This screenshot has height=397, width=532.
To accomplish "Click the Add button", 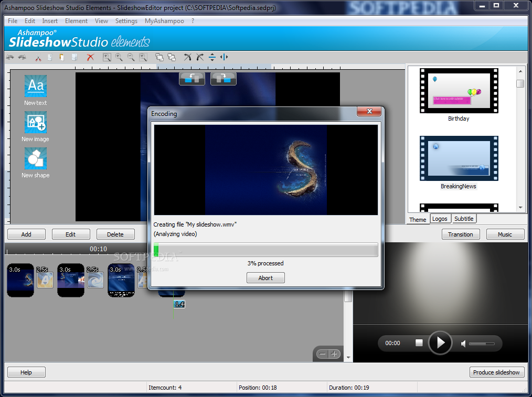I will click(x=26, y=234).
